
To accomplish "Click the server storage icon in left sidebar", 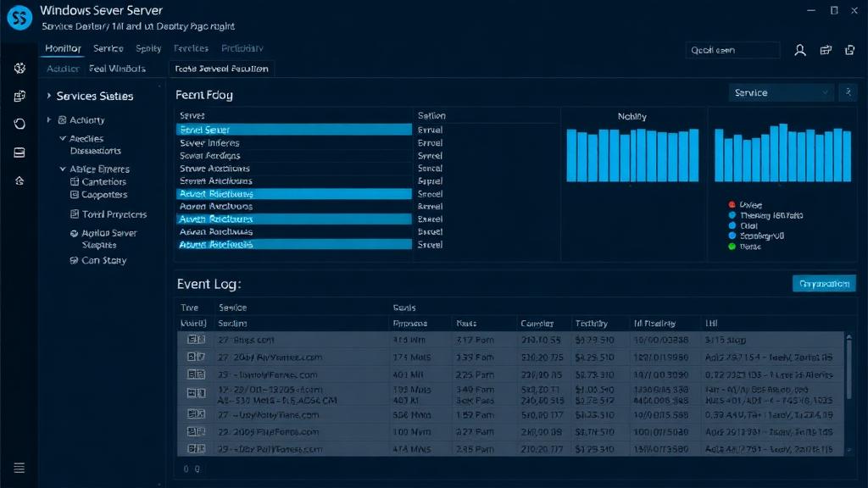I will click(19, 152).
